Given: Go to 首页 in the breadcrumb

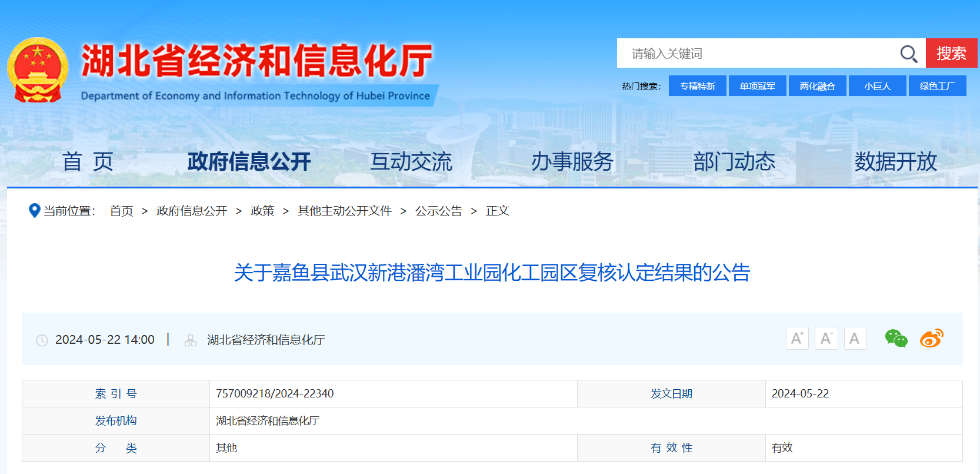Looking at the screenshot, I should tap(122, 211).
